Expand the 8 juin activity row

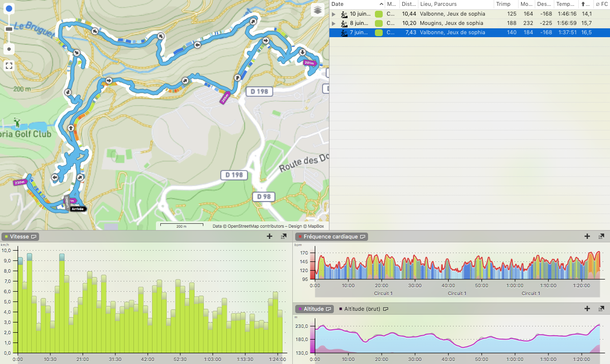(x=333, y=23)
